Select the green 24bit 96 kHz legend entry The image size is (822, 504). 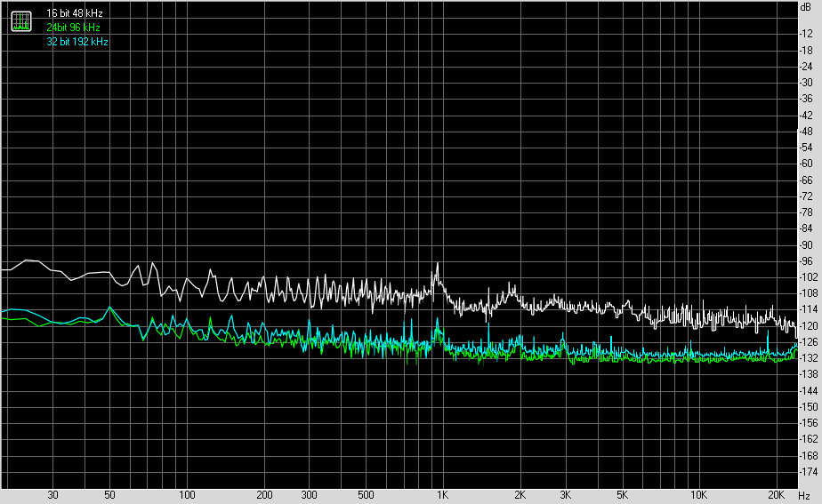[75, 28]
